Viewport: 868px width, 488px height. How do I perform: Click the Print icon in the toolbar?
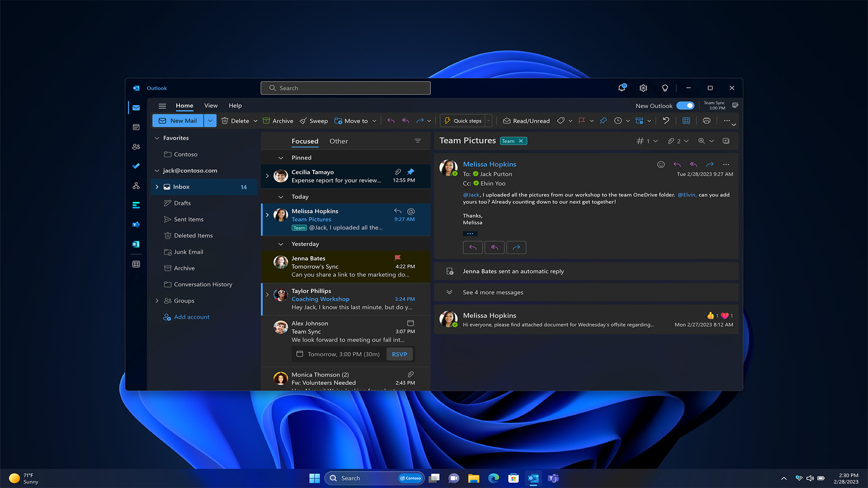coord(707,121)
